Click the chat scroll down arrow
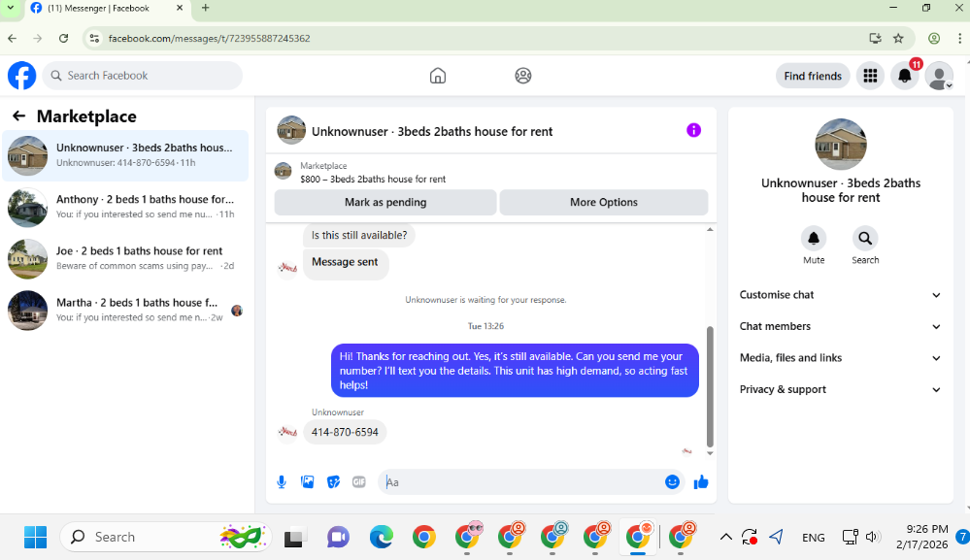 point(710,453)
